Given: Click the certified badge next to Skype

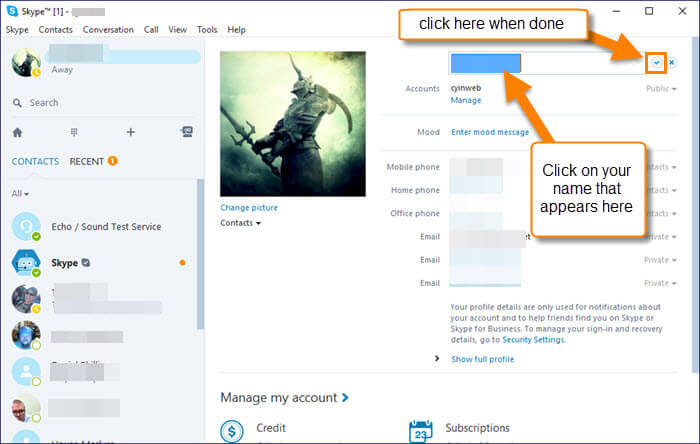Looking at the screenshot, I should tap(86, 263).
